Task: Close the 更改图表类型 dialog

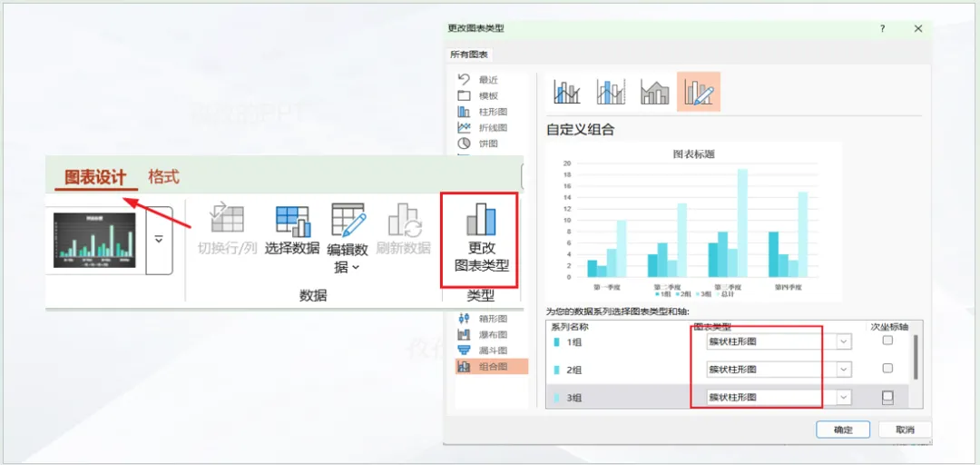Action: coord(918,29)
